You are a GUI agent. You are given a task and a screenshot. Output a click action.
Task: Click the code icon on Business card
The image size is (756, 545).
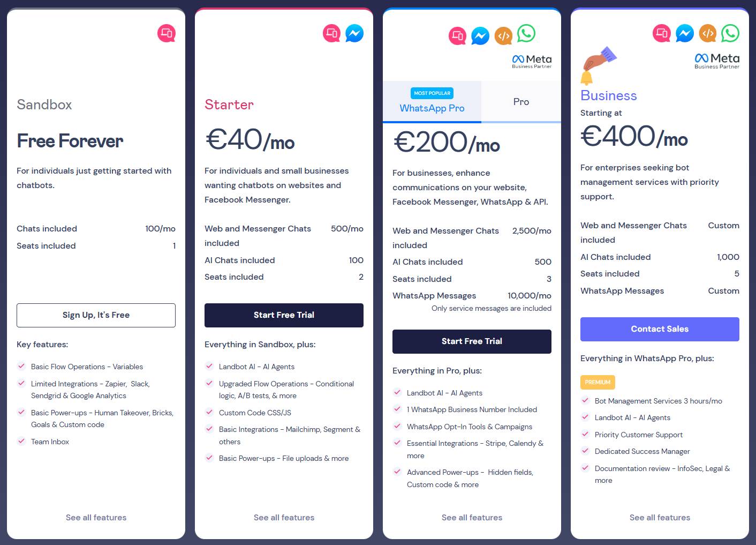tap(707, 33)
